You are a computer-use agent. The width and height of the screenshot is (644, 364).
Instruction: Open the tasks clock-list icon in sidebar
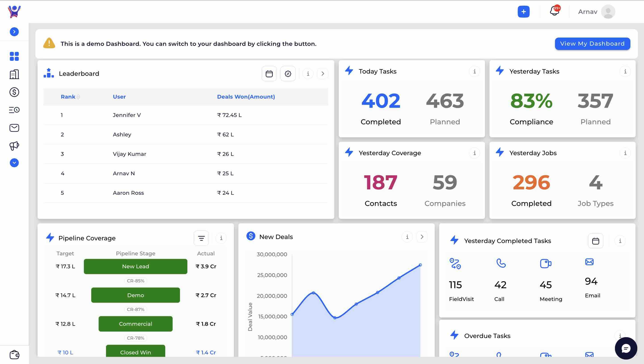coord(14,110)
